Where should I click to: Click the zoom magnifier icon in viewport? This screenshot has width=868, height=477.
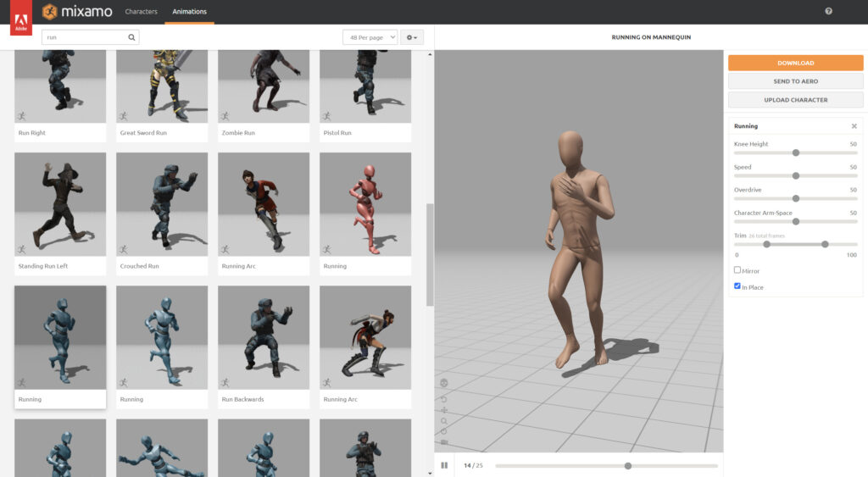point(443,421)
